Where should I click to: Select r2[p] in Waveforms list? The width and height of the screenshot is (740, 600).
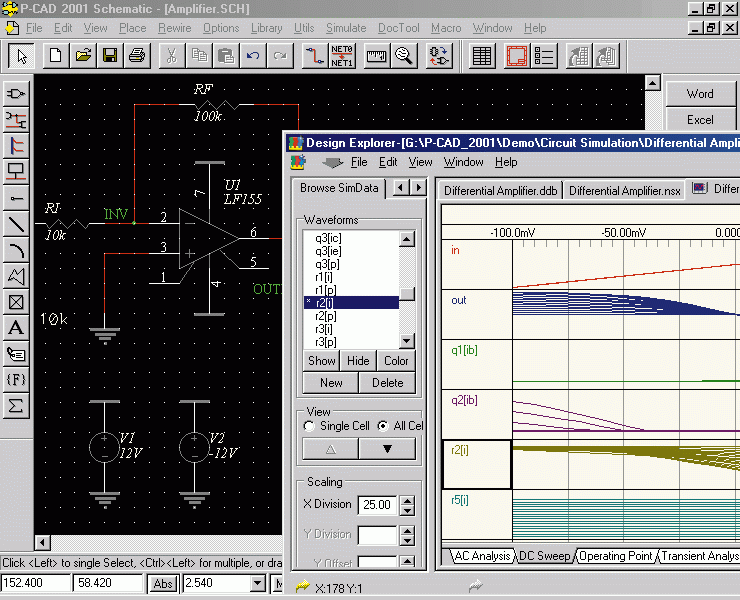pos(352,316)
